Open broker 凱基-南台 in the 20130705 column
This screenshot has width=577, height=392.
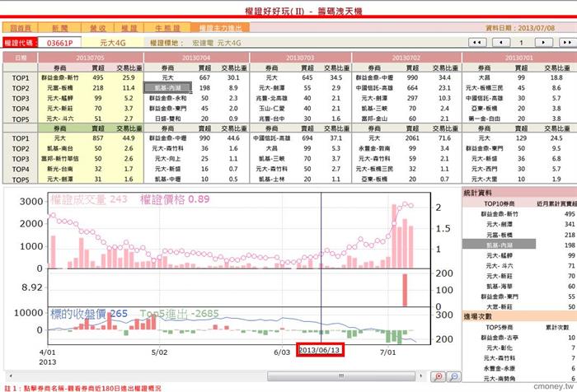point(59,148)
